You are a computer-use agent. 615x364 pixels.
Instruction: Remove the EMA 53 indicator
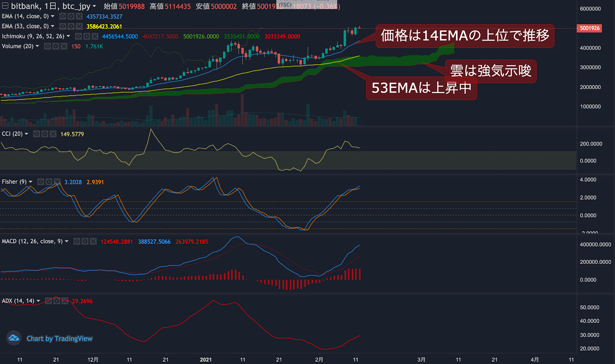click(x=79, y=26)
